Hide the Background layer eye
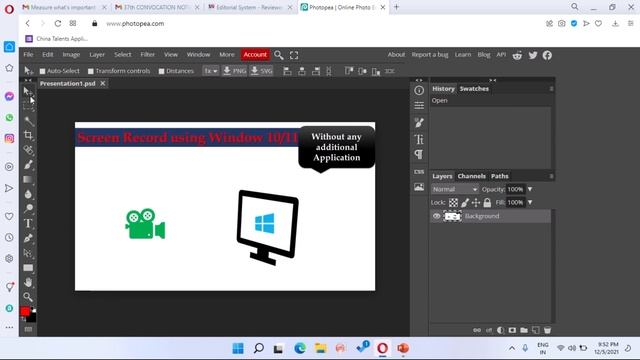640x360 pixels. click(436, 216)
